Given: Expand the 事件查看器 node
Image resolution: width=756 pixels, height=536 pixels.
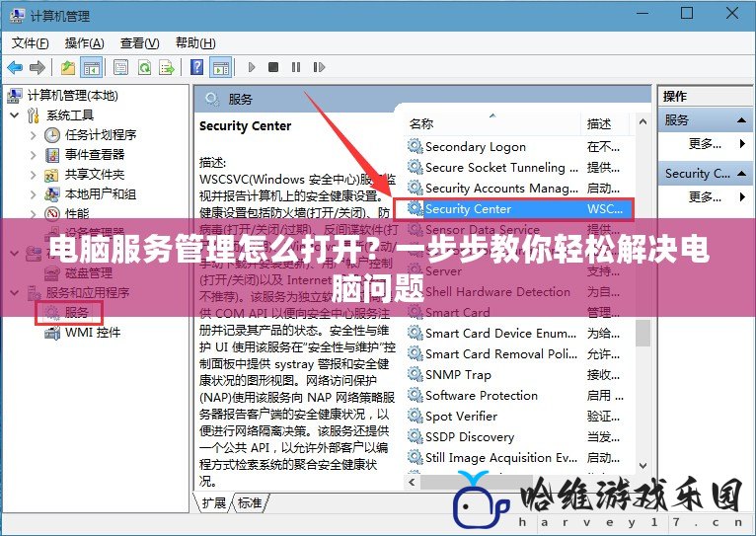Looking at the screenshot, I should point(33,155).
